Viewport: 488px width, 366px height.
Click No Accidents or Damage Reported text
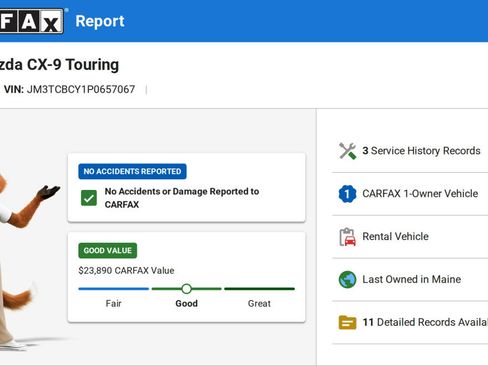point(182,198)
